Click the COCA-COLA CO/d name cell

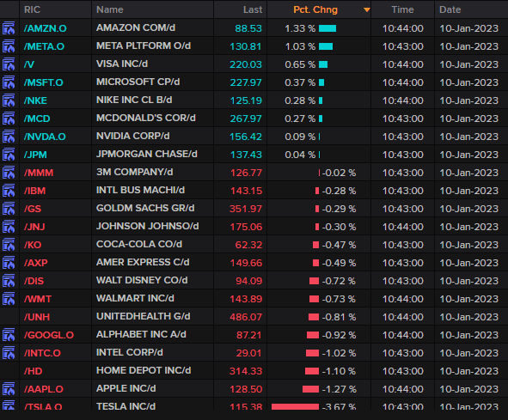click(x=139, y=244)
